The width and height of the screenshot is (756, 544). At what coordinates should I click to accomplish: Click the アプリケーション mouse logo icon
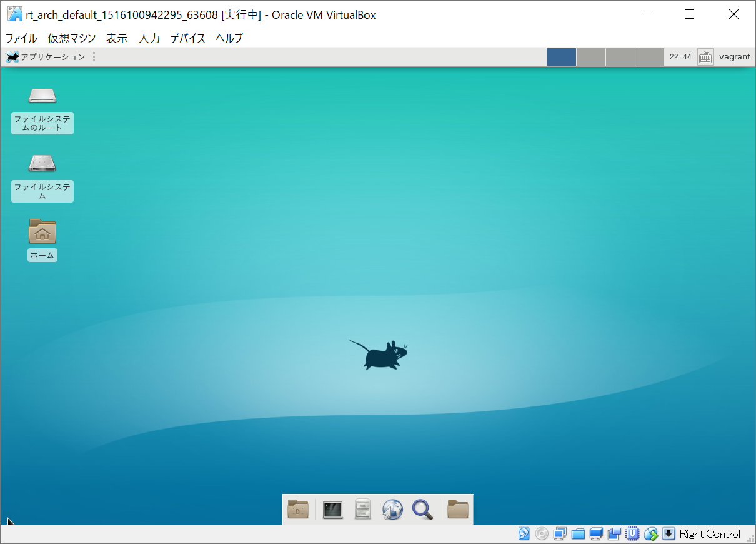point(12,57)
